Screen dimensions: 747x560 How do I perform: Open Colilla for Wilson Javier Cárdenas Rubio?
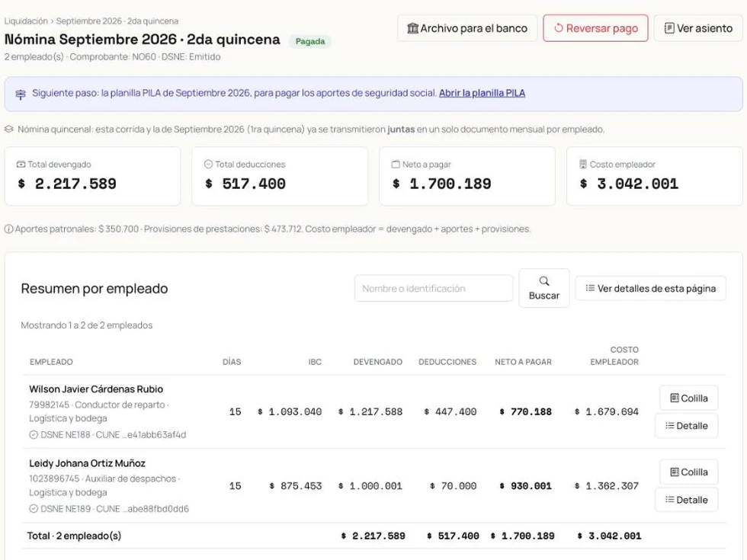(689, 398)
